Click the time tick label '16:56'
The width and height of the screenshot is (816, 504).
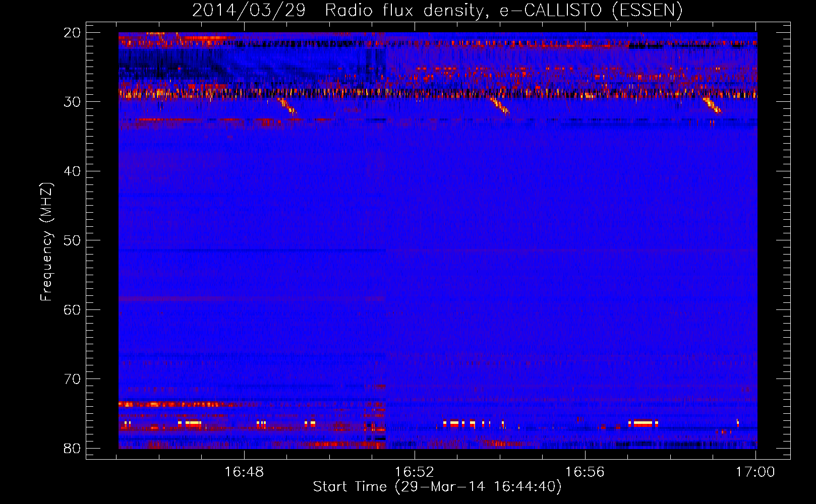point(585,472)
